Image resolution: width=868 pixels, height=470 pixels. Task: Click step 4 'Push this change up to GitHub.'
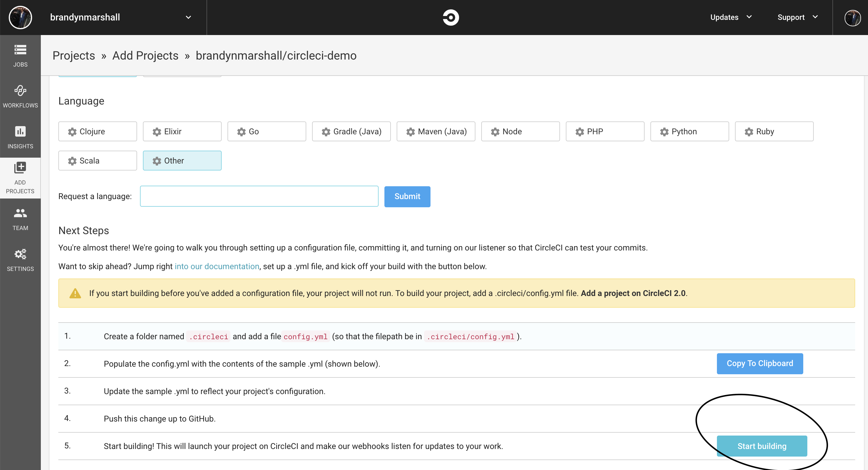[x=159, y=419]
